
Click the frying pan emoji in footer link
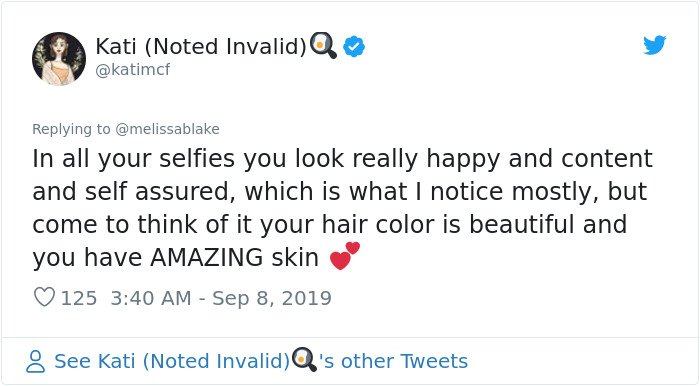[304, 360]
